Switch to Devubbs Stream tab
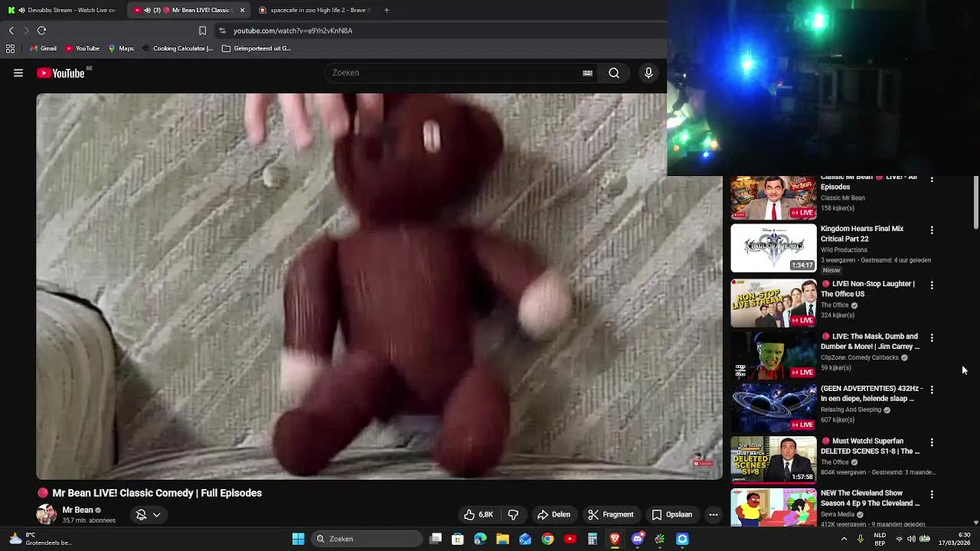 click(64, 10)
